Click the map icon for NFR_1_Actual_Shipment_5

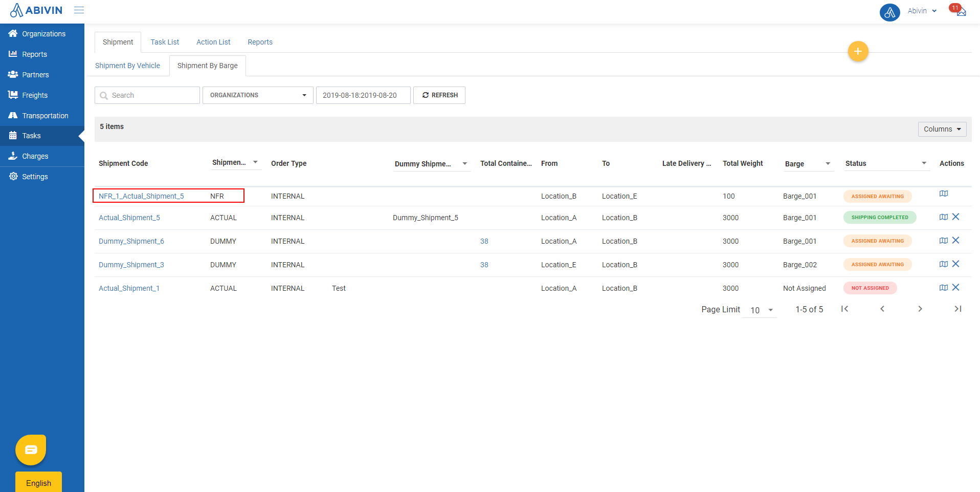pyautogui.click(x=944, y=194)
